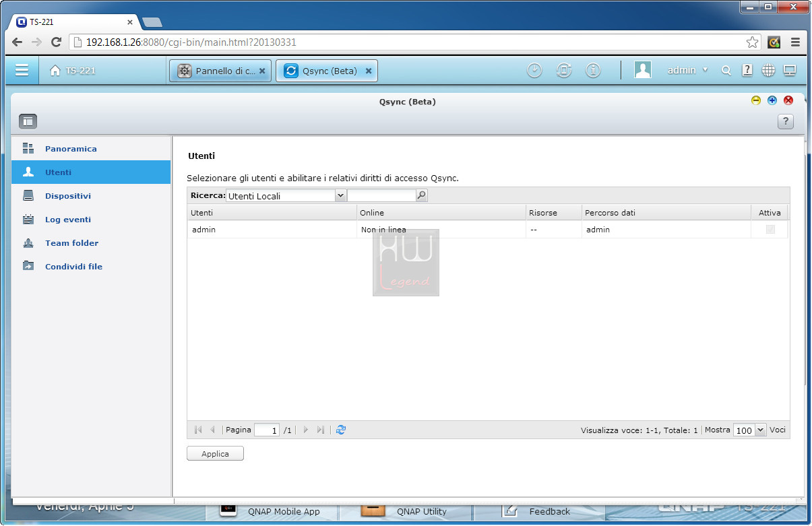The image size is (812, 526).
Task: Open a new browser tab
Action: 152,22
